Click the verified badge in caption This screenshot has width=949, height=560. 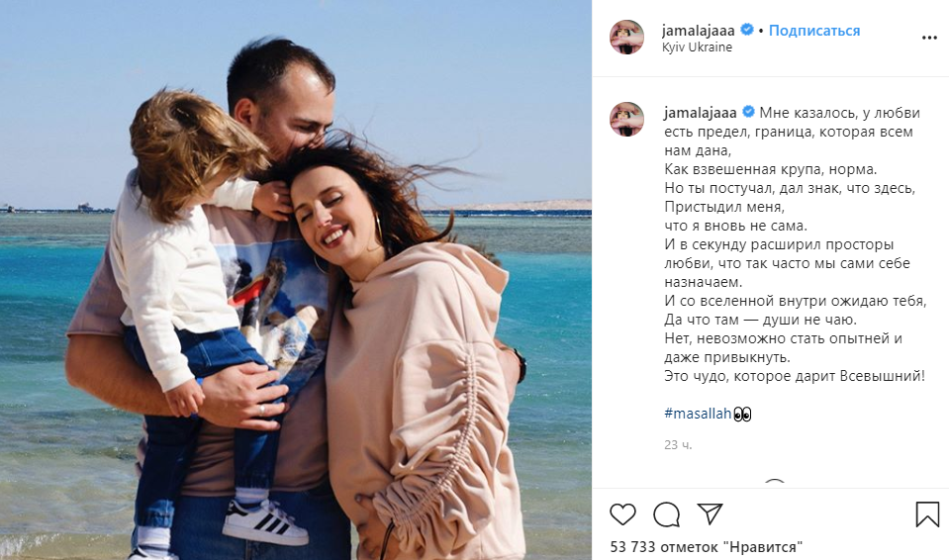point(748,112)
